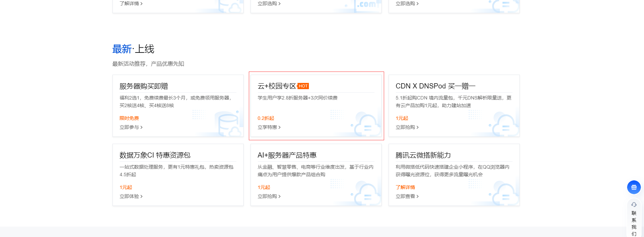Click 立享特惠 in the campus zone card
The height and width of the screenshot is (237, 644).
[x=269, y=127]
